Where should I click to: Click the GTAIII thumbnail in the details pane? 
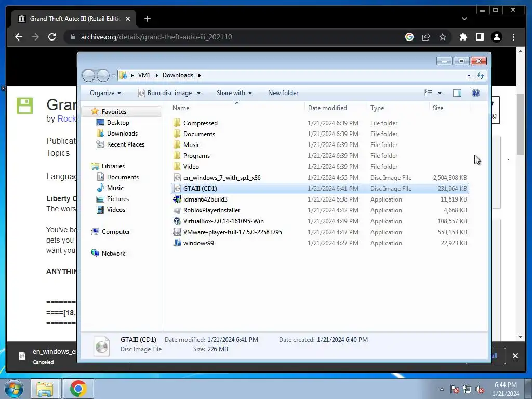tap(101, 345)
